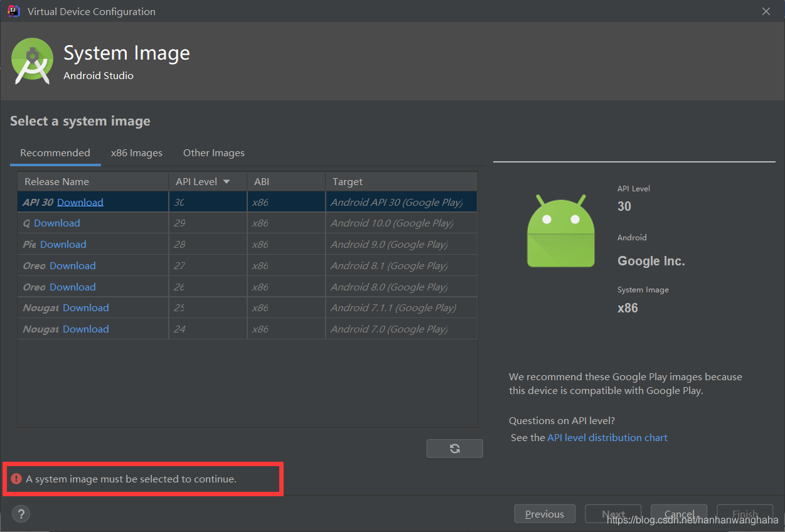Download the Android 10.0 Q image
The height and width of the screenshot is (532, 785).
coord(59,223)
